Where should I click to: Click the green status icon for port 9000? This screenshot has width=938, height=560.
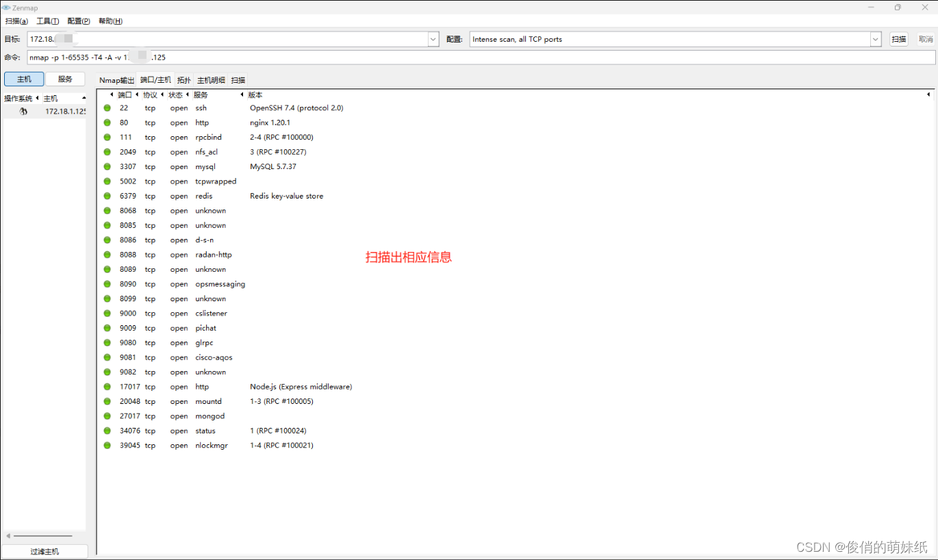[x=107, y=314]
